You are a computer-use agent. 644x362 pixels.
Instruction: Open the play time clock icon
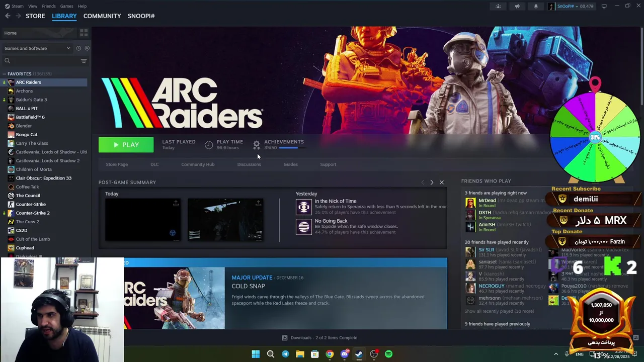(x=209, y=145)
